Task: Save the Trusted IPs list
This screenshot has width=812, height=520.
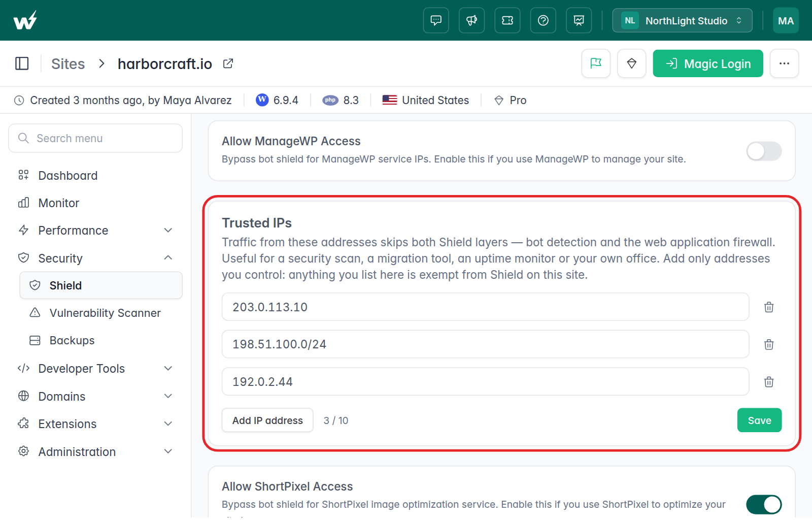Action: pyautogui.click(x=759, y=420)
